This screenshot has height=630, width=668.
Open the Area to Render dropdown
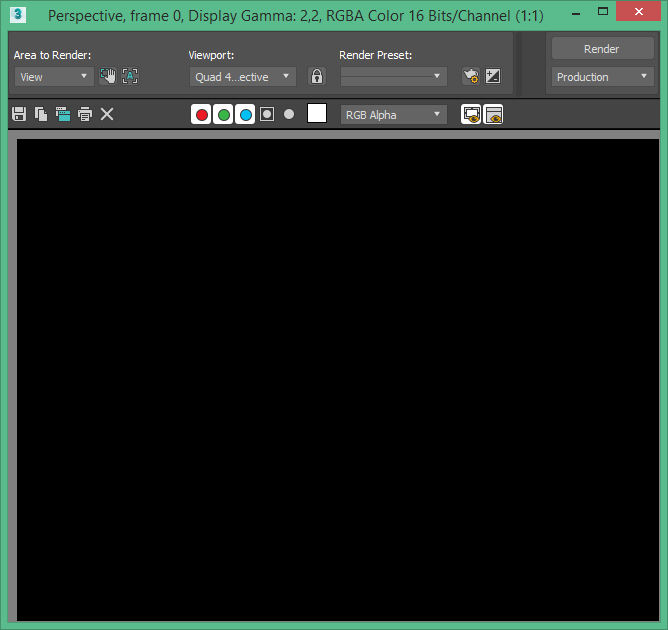pos(54,77)
